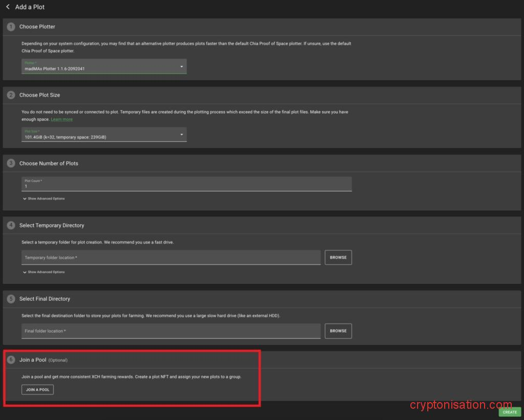Click the step 6 number badge
524x420 pixels.
(x=11, y=360)
